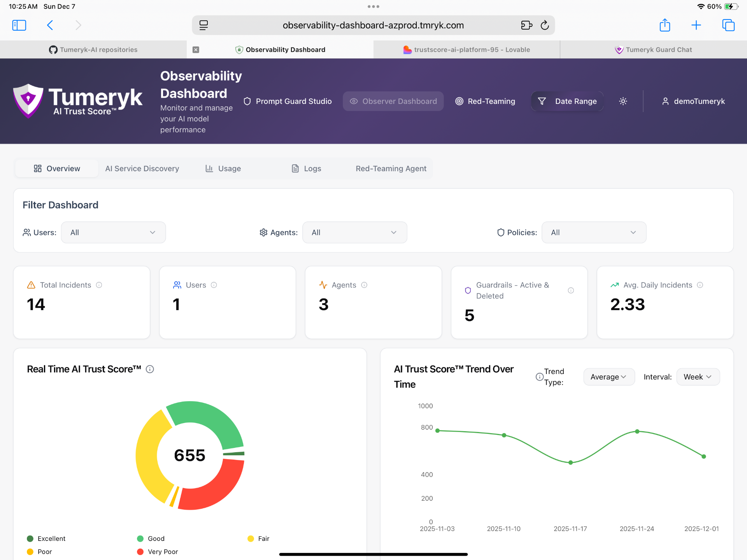Switch to Tumeryk-AI repositories browser tab
Screen dimensions: 747x560
[x=93, y=50]
